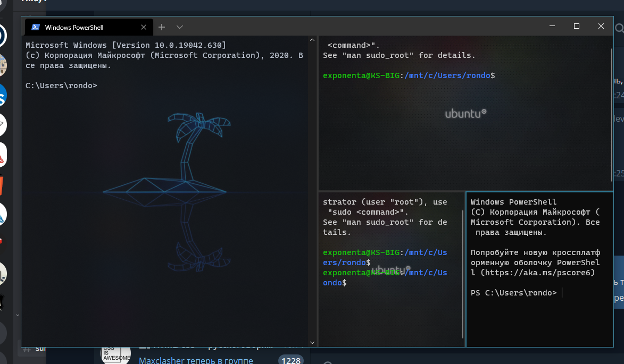Image resolution: width=624 pixels, height=364 pixels.
Task: Open Maxclasher теперь в группе message in background app
Action: [196, 360]
